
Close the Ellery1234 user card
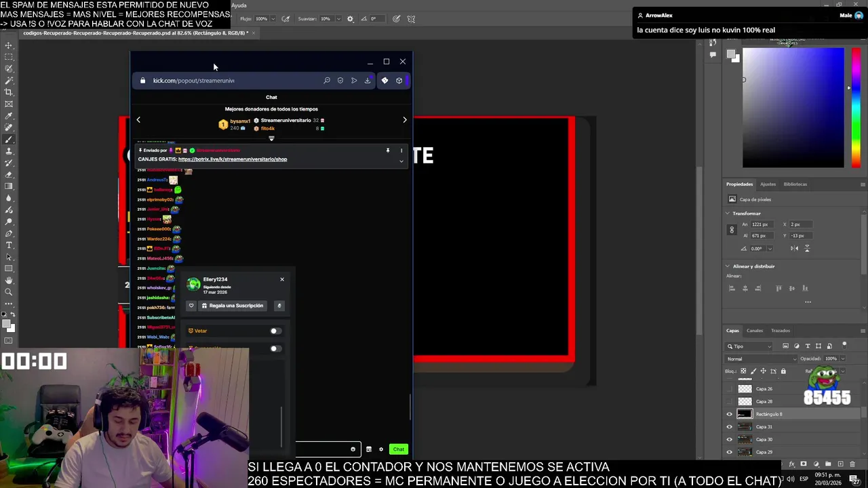(x=282, y=279)
